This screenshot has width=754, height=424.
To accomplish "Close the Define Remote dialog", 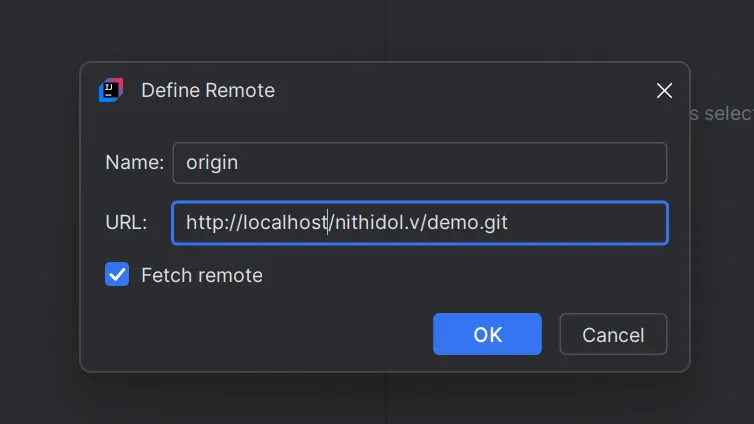I will [x=664, y=91].
